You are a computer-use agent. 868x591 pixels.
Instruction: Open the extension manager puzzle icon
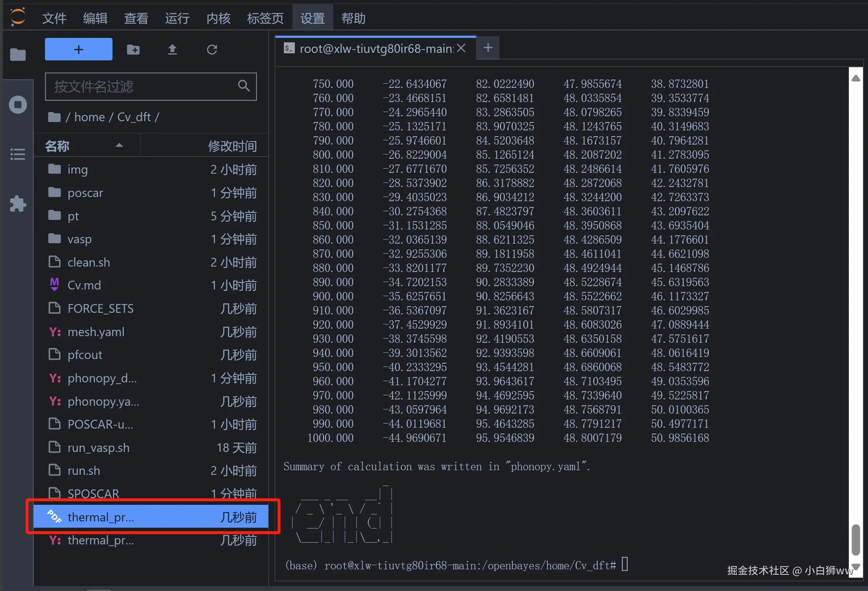coord(17,204)
